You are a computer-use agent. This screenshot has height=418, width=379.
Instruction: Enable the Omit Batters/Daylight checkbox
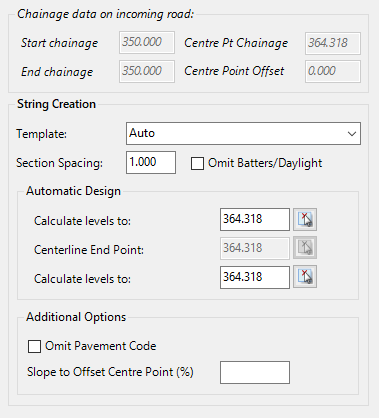tap(197, 163)
